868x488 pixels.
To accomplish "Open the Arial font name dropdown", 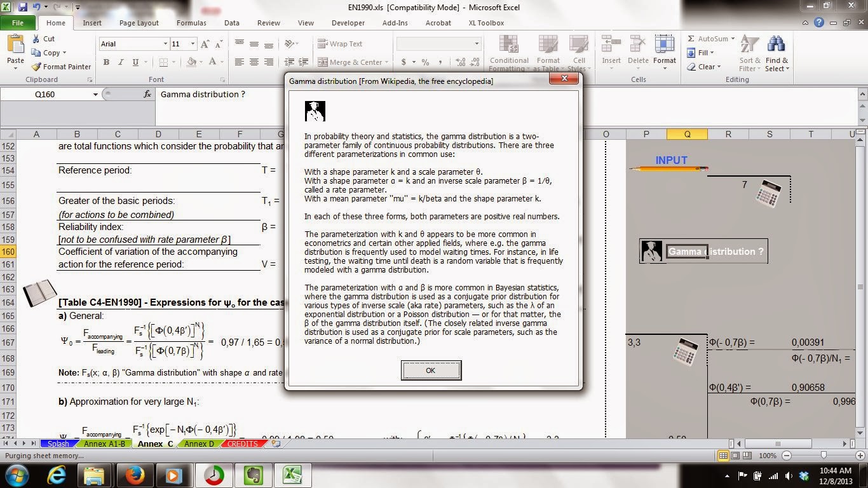I will pyautogui.click(x=165, y=44).
